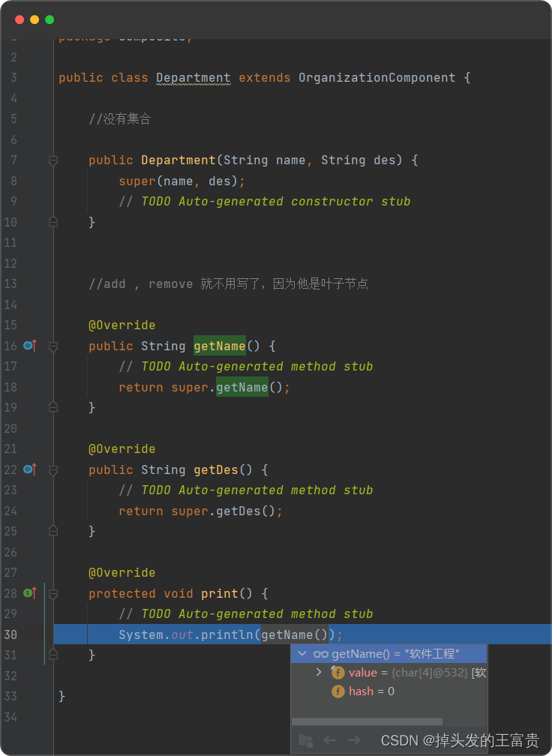Click the green implements gutter icon beside print()
This screenshot has width=552, height=756.
[30, 593]
